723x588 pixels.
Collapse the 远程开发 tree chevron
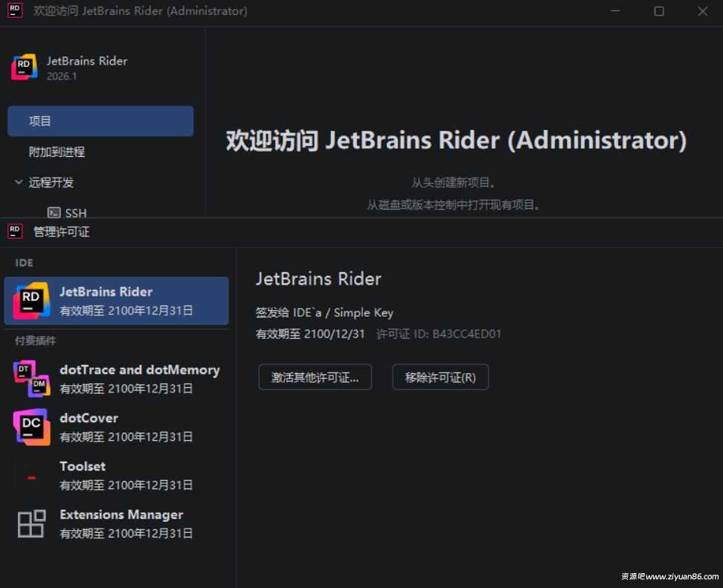(19, 182)
